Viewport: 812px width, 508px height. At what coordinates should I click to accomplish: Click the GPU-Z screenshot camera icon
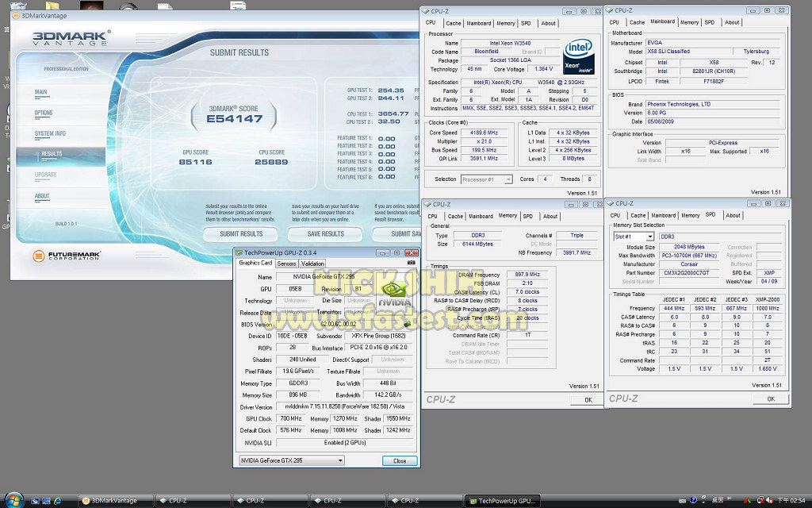[x=411, y=263]
